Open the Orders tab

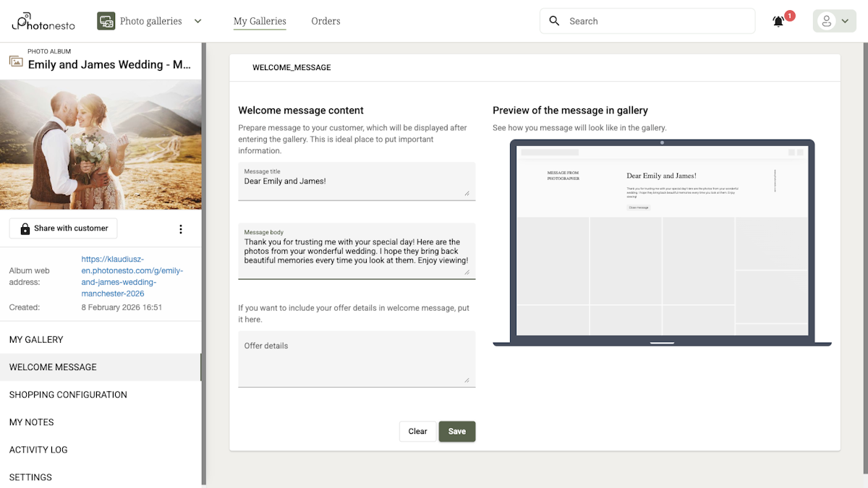point(325,21)
